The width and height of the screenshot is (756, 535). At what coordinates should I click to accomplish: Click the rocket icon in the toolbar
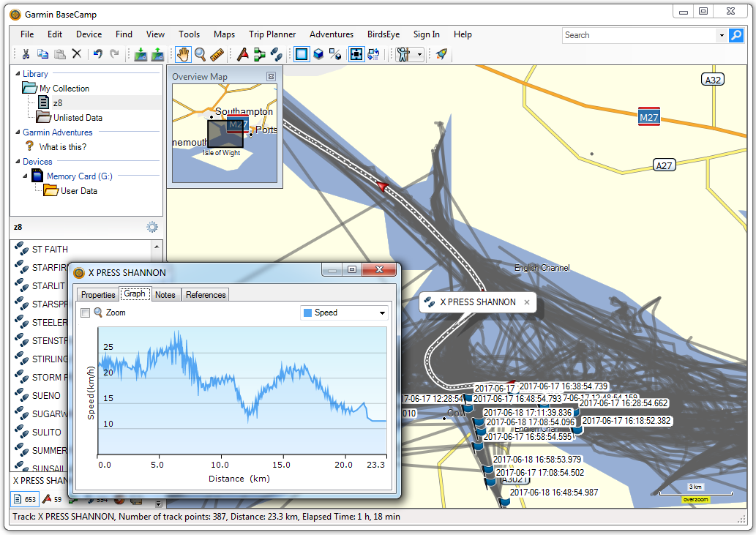(441, 54)
